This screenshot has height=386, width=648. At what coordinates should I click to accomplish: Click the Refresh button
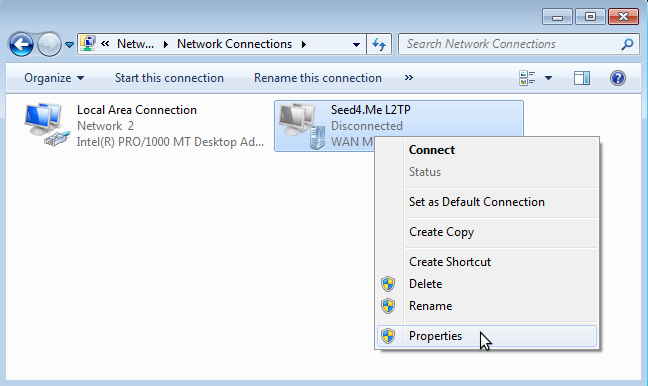pos(379,44)
